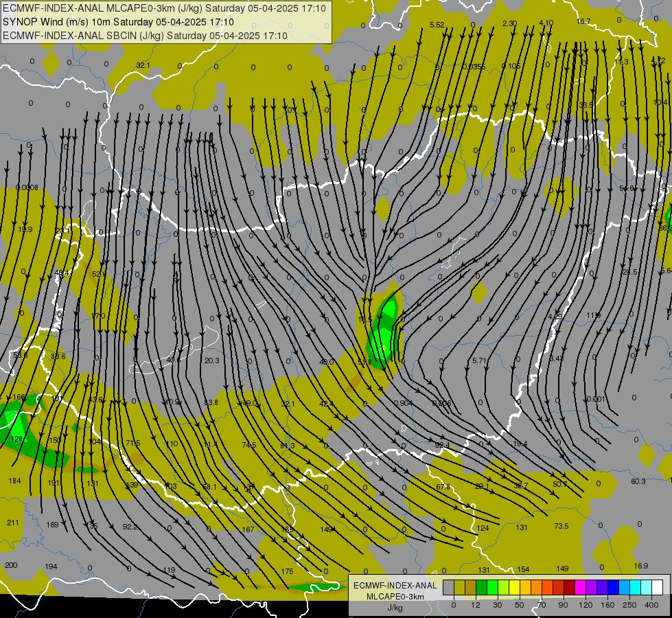Select the gray swatch in the MLCAPE legend

449,587
